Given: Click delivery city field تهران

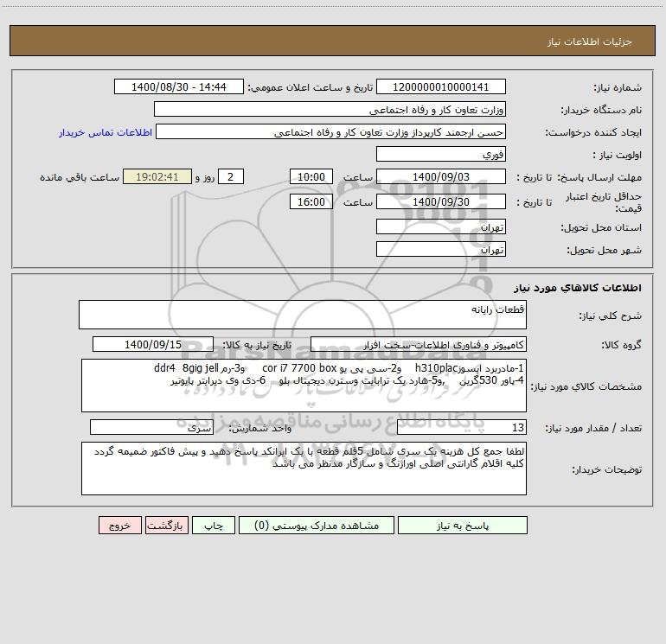Looking at the screenshot, I should [x=441, y=249].
